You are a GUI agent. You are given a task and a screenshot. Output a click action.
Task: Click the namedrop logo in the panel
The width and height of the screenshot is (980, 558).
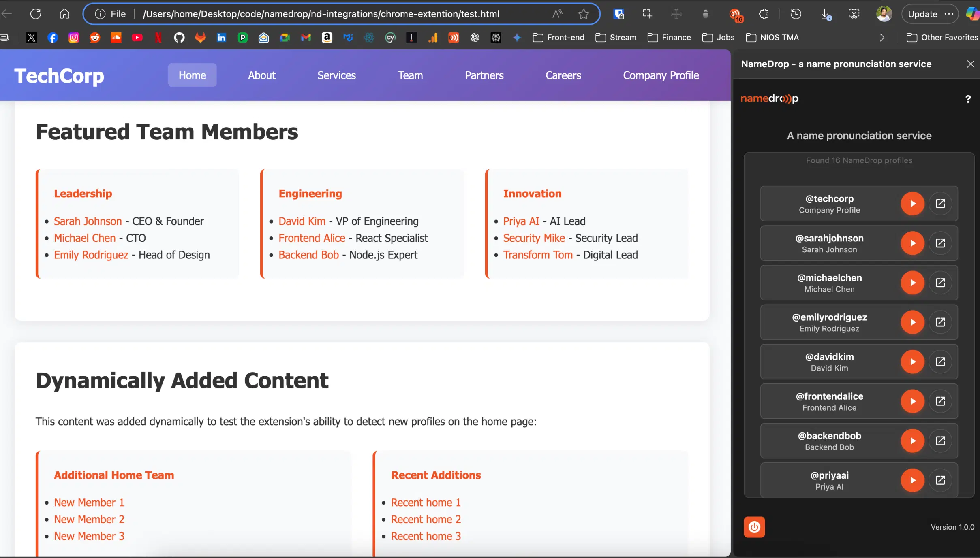[769, 98]
